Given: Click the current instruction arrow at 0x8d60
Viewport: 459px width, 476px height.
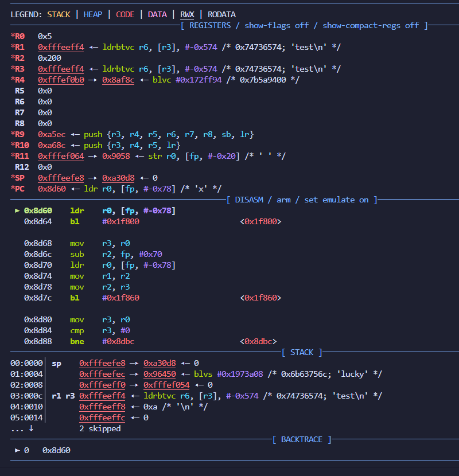Looking at the screenshot, I should 17,210.
